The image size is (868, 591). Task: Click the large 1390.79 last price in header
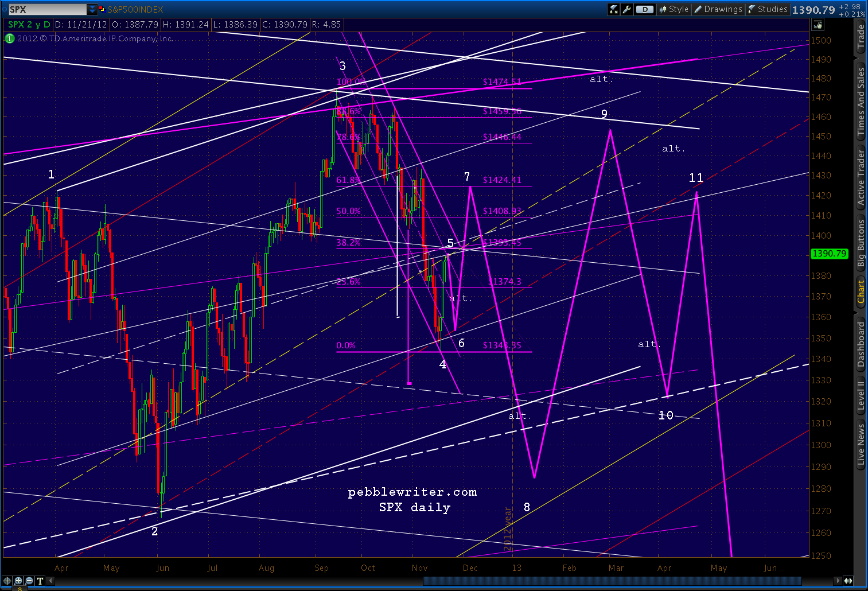pos(813,10)
